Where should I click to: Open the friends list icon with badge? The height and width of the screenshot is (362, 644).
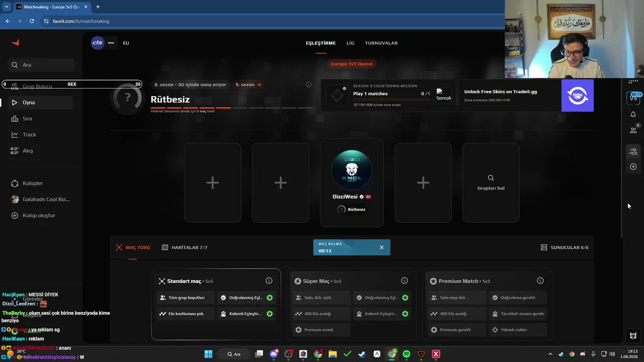point(633,130)
